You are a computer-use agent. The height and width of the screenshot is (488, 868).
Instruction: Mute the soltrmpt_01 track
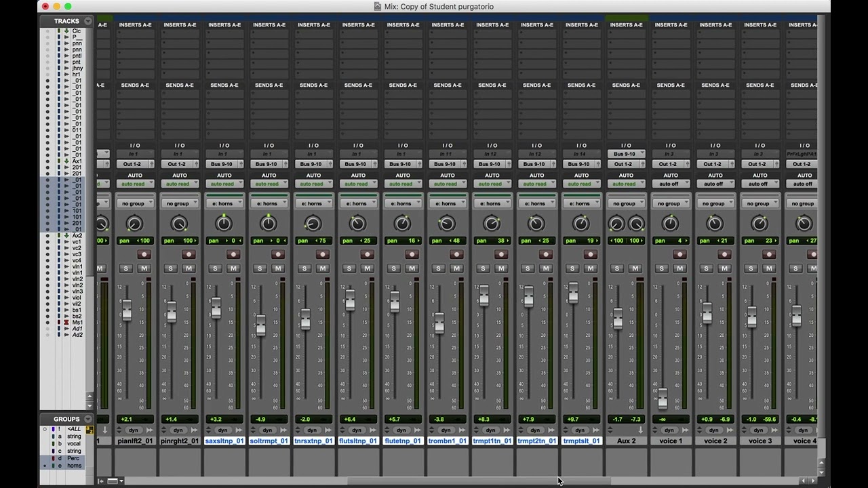coord(278,268)
